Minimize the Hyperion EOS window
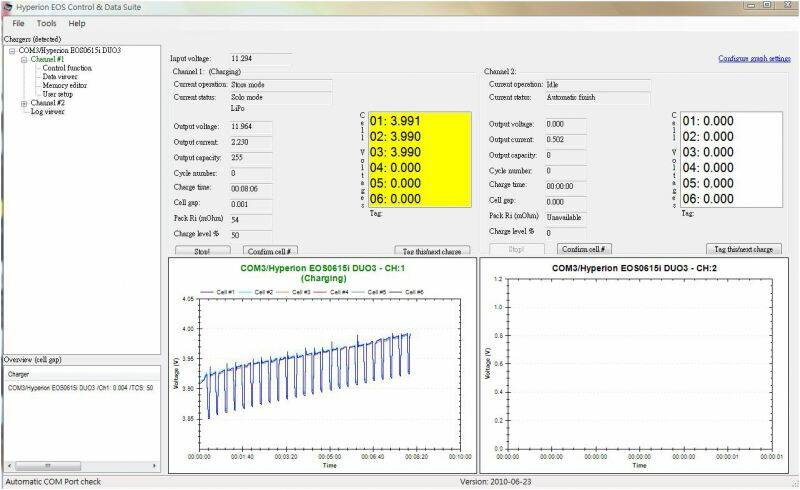Screen dimensions: 800x490 [751, 6]
